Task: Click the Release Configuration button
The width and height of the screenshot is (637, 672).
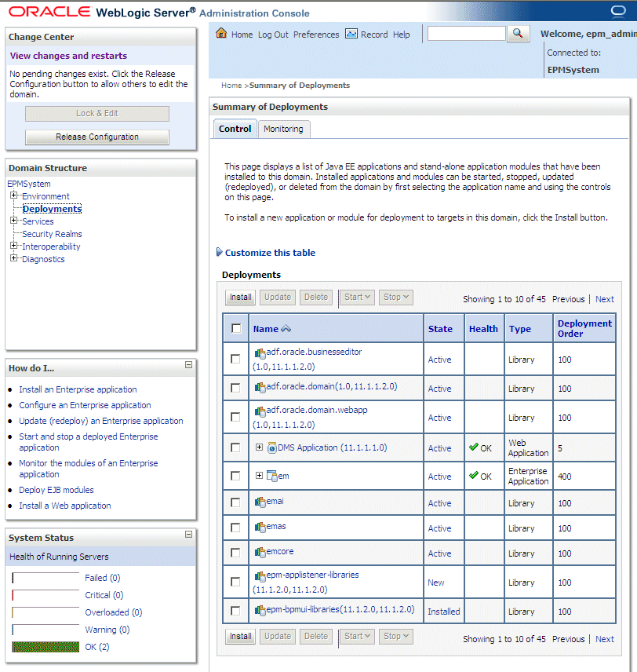Action: tap(97, 137)
